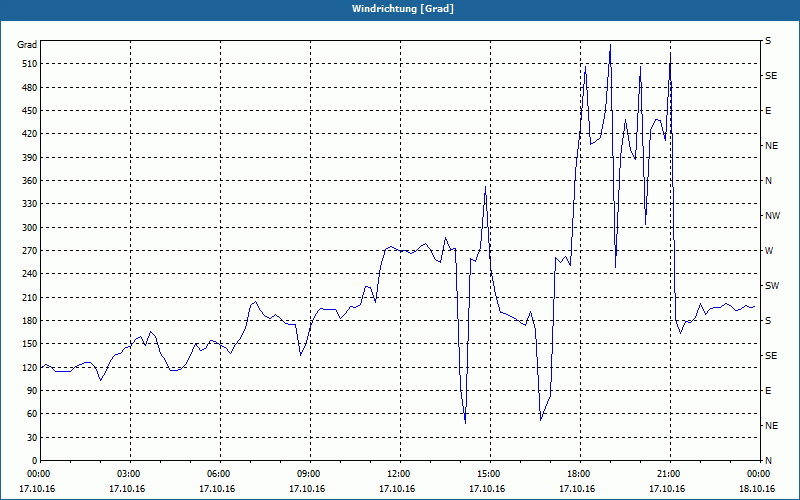The width and height of the screenshot is (800, 500).
Task: Click the 21:00 time label
Action: coord(667,474)
